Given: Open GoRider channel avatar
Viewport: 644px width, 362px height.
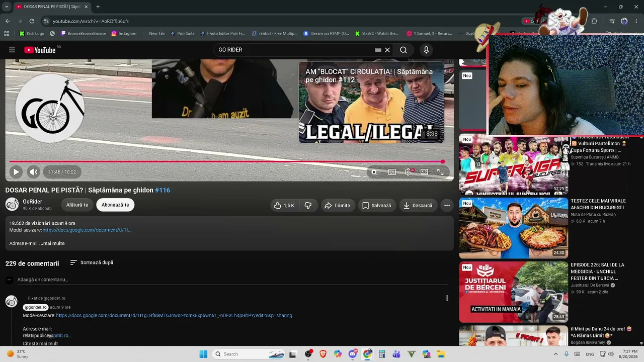Looking at the screenshot, I should point(12,204).
